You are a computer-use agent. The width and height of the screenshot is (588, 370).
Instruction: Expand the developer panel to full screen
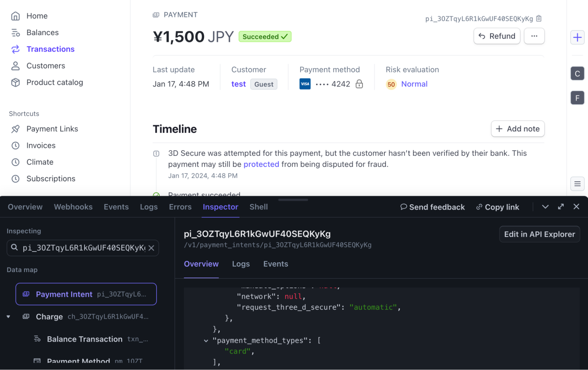click(x=561, y=207)
